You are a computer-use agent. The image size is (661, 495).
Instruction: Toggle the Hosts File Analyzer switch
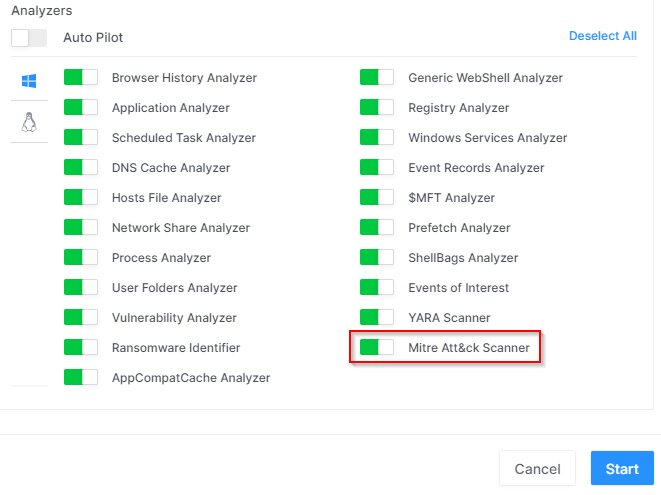pyautogui.click(x=81, y=197)
